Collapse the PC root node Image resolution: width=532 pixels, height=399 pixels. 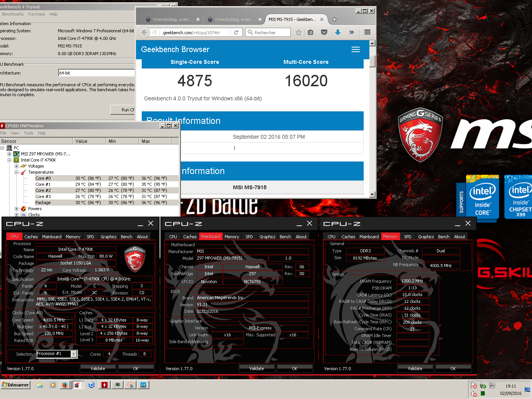pos(2,148)
